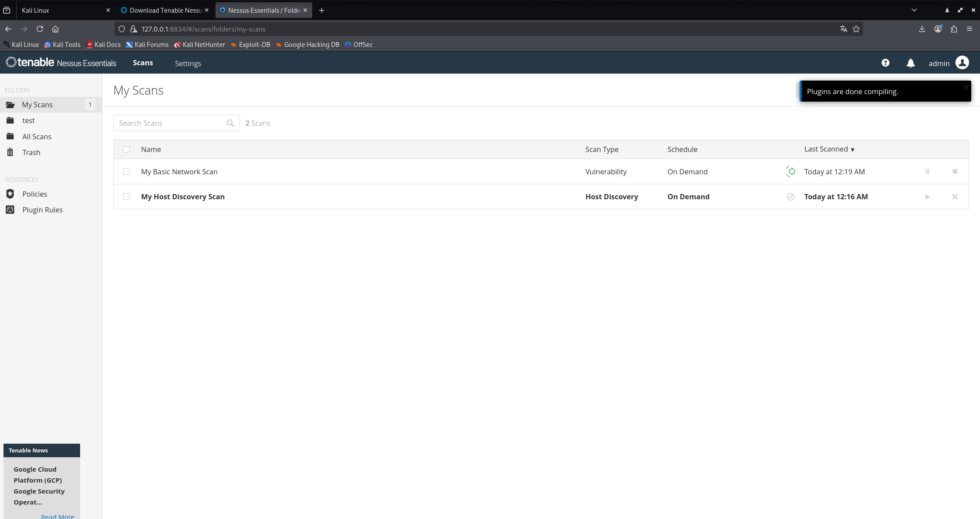Click the Read More news link

click(57, 516)
